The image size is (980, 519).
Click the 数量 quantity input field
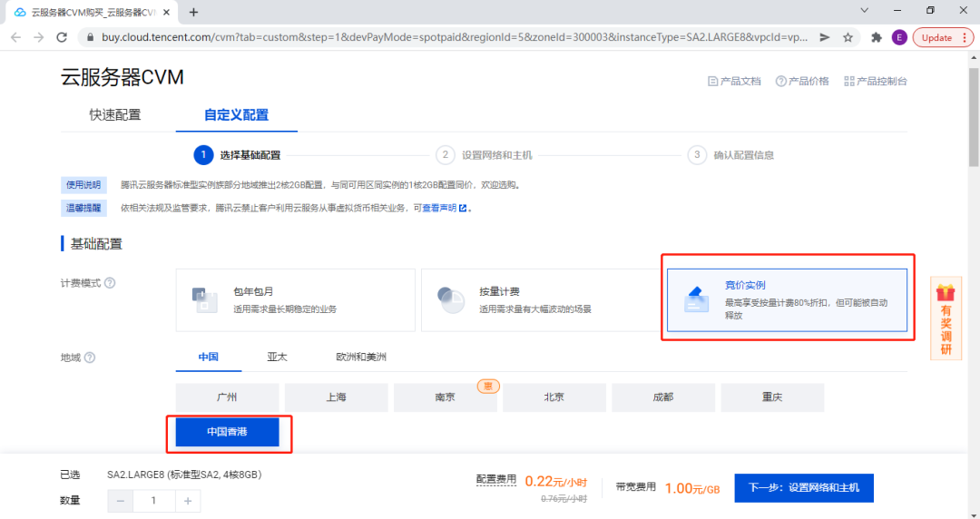point(153,501)
